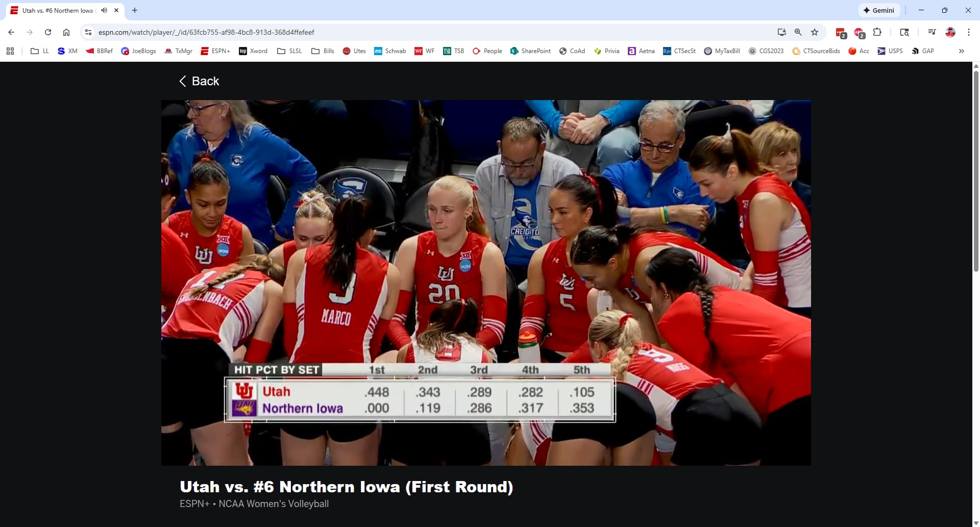Open the SLSL bookmark folder

[289, 51]
